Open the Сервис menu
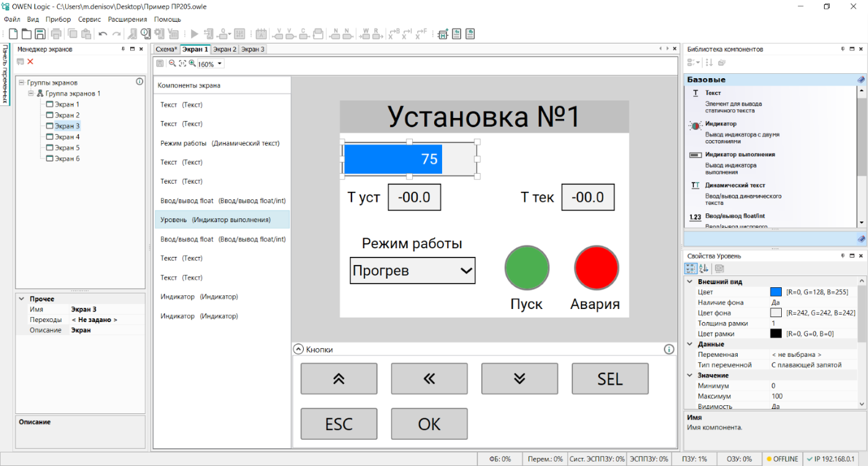 click(89, 19)
